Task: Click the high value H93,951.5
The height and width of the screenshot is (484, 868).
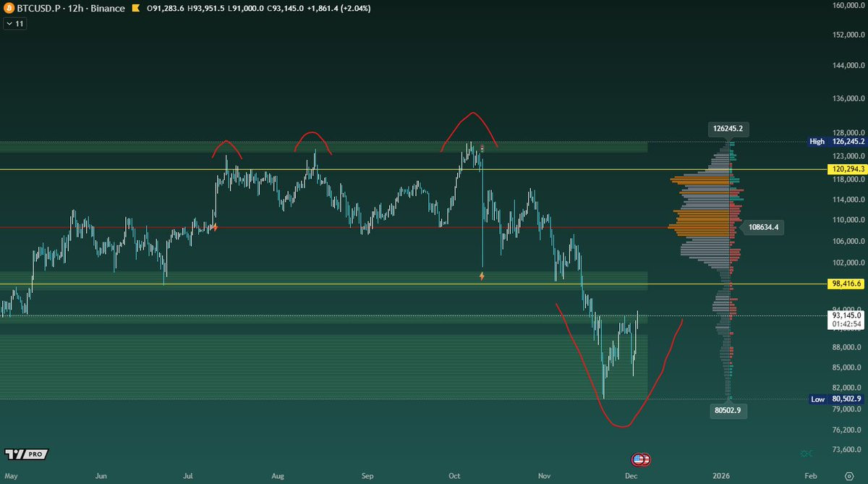Action: tap(207, 9)
